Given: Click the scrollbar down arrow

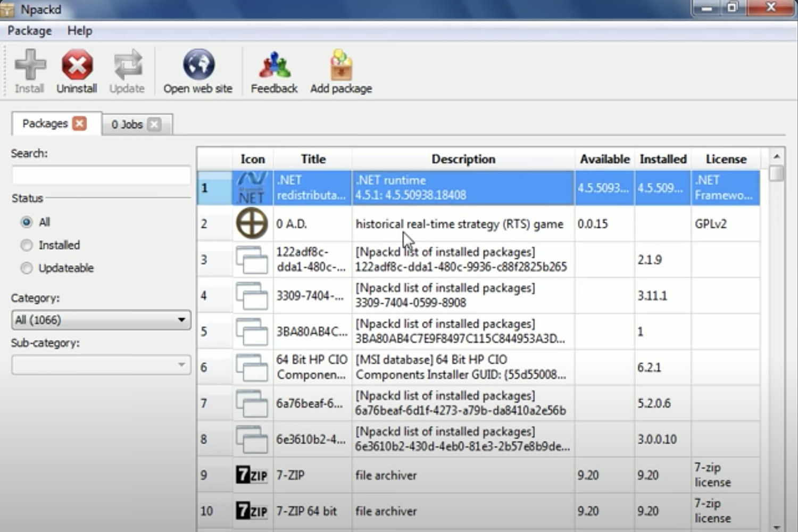Looking at the screenshot, I should tap(777, 527).
